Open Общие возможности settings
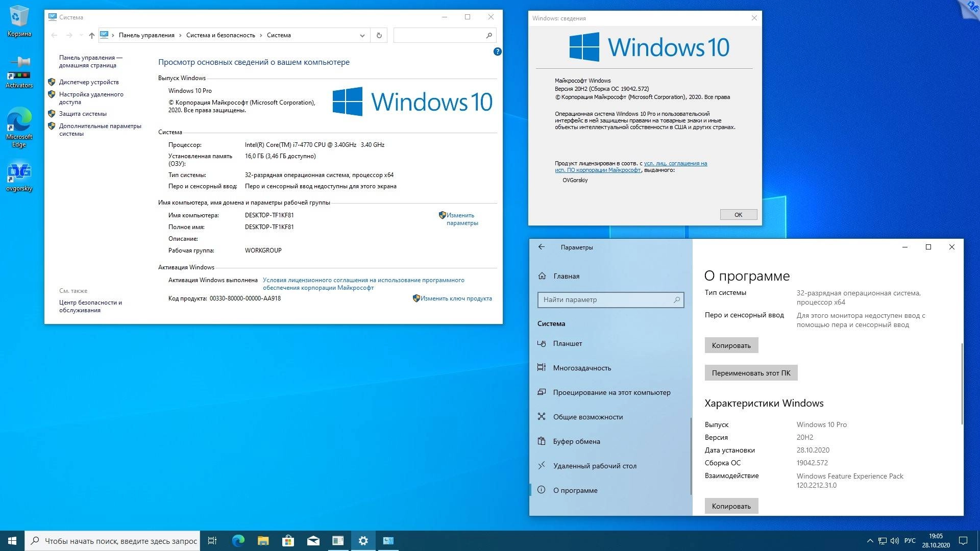Screen dimensions: 980x551 [x=587, y=417]
